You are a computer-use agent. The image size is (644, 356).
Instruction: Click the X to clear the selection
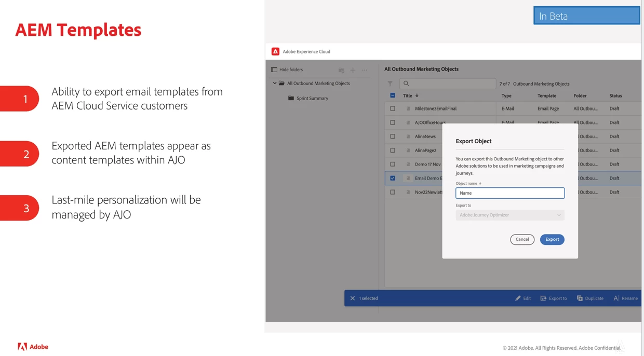[353, 298]
